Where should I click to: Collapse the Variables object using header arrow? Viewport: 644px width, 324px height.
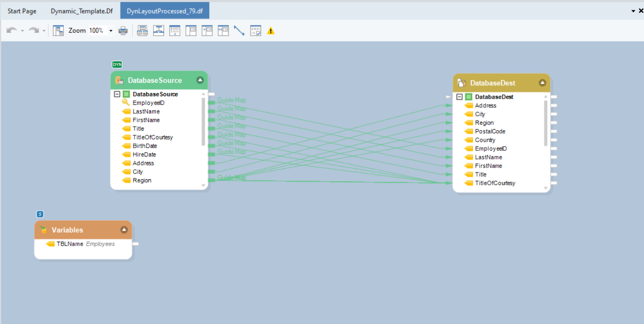click(x=124, y=230)
